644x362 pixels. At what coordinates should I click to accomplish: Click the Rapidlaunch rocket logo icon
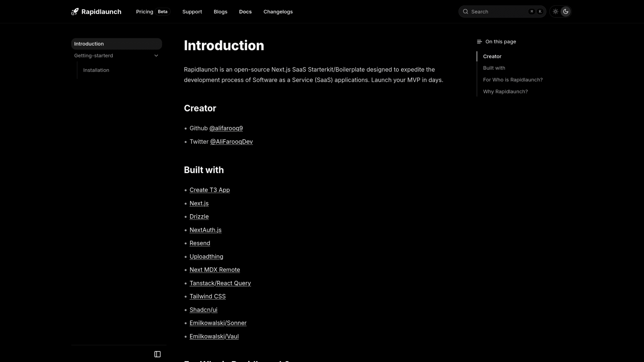[x=75, y=12]
